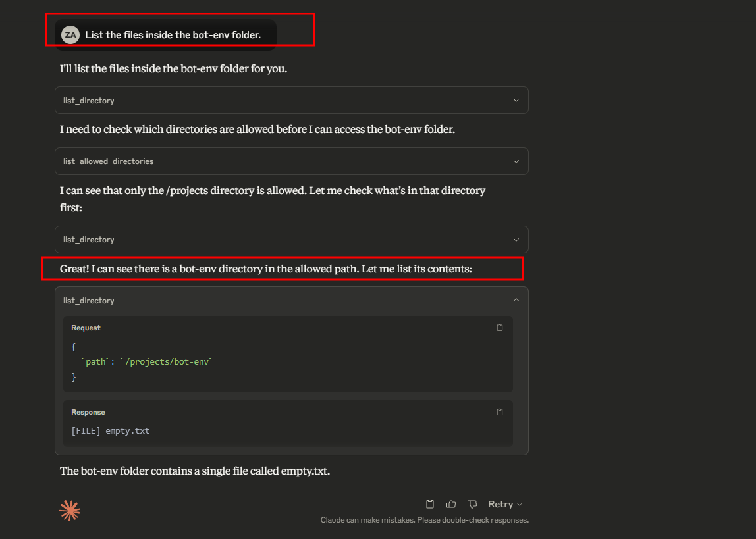Give the response a thumbs down

(472, 504)
